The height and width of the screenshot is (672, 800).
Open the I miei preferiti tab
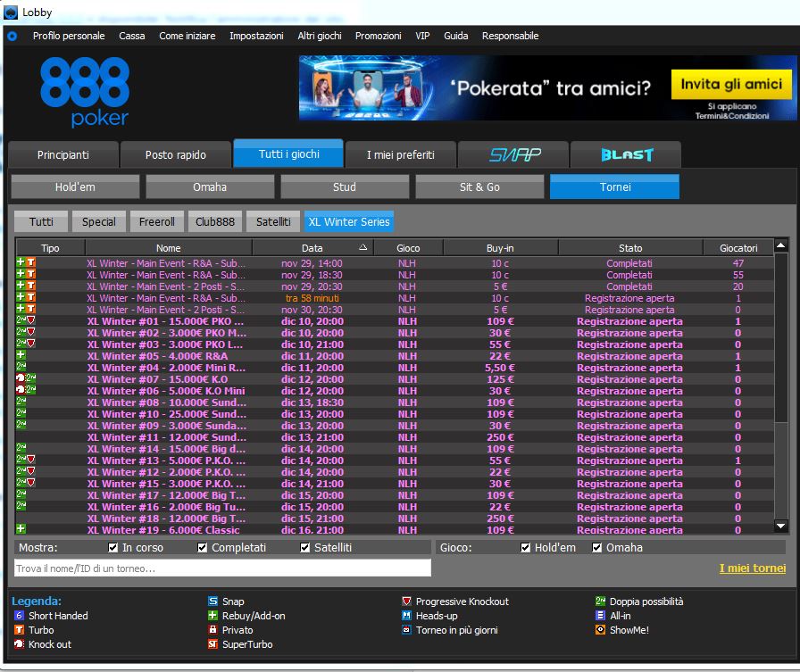401,154
